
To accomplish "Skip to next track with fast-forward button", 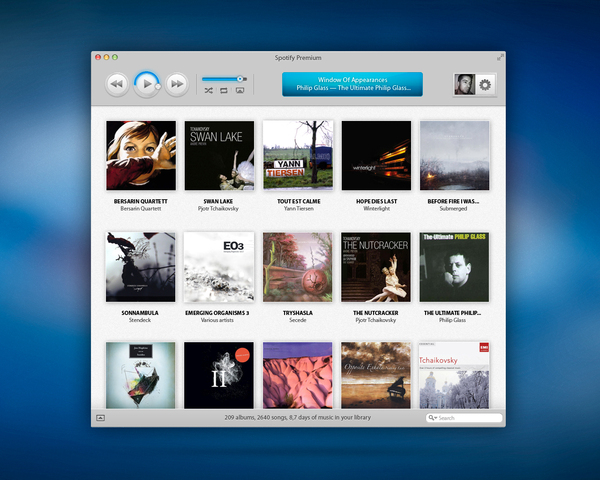I will tap(176, 84).
